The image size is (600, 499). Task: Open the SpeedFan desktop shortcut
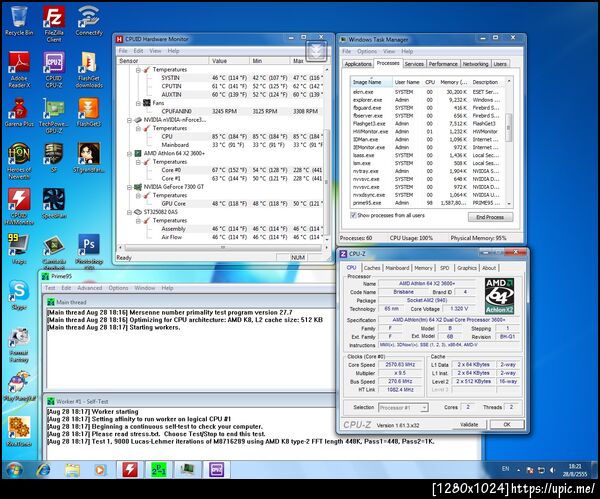tap(54, 203)
